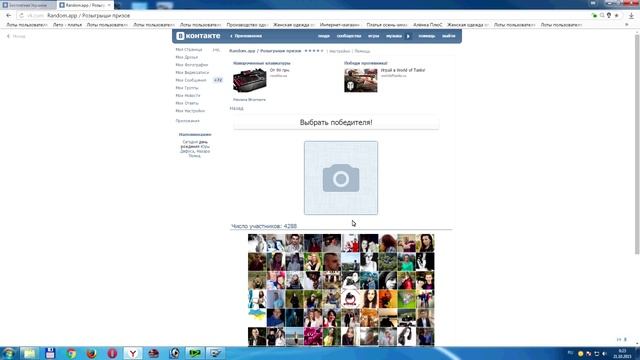The height and width of the screenshot is (360, 640).
Task: Open the Windows Start button
Action: pyautogui.click(x=9, y=353)
